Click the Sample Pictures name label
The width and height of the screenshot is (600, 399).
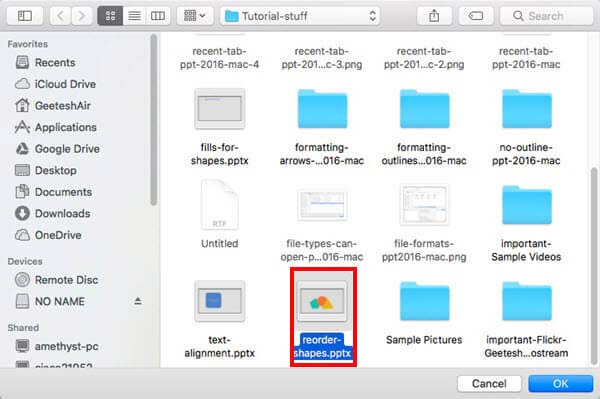click(x=424, y=340)
